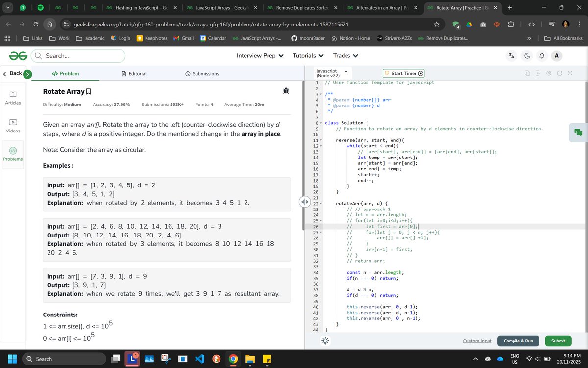Bookmark the Rotate Array problem
The image size is (588, 368).
coord(89,91)
